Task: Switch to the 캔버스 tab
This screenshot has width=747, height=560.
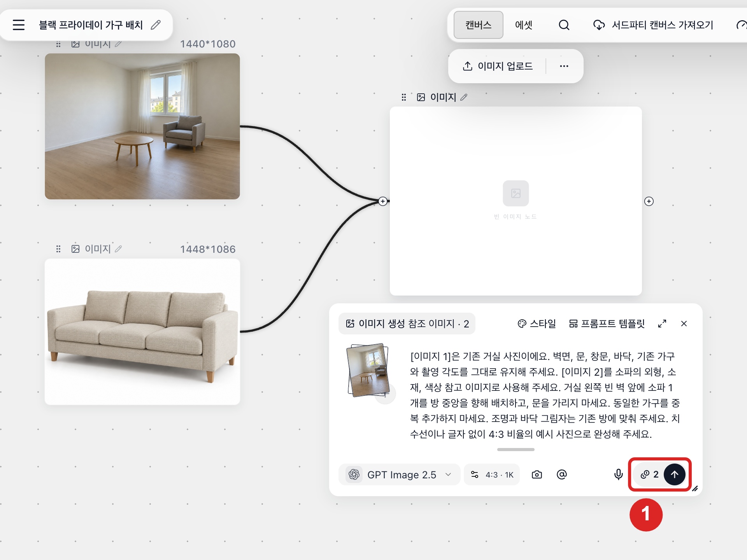Action: point(478,25)
